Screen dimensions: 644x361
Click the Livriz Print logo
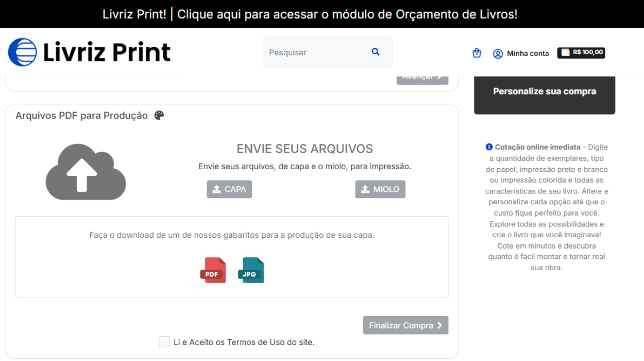tap(89, 52)
